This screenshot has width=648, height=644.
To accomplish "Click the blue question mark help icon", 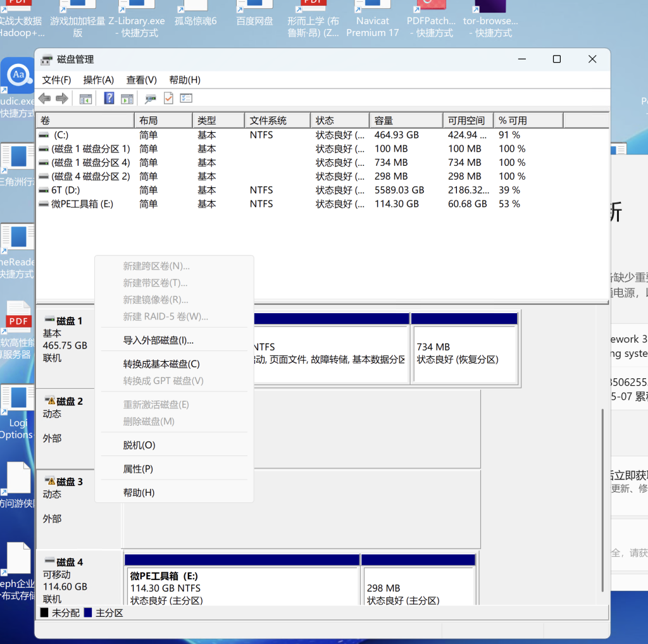I will [109, 98].
